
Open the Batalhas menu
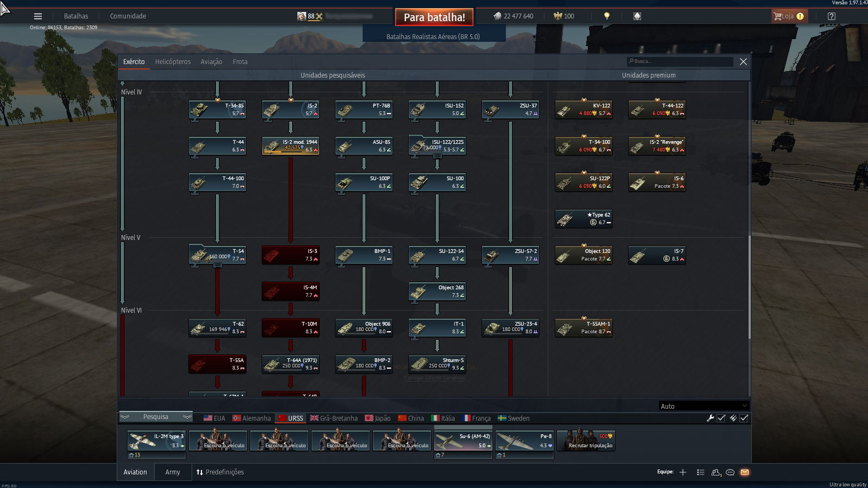click(x=76, y=16)
